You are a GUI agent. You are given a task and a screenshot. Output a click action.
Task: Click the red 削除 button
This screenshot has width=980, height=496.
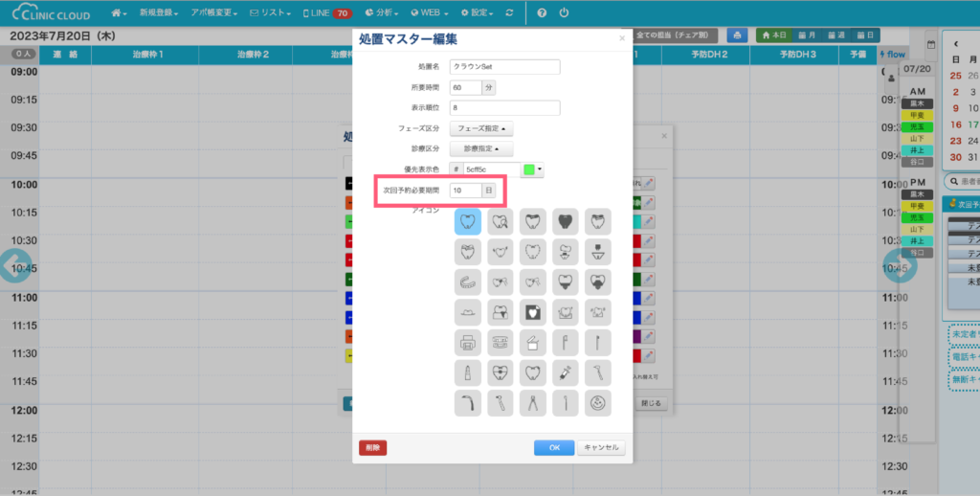(372, 447)
